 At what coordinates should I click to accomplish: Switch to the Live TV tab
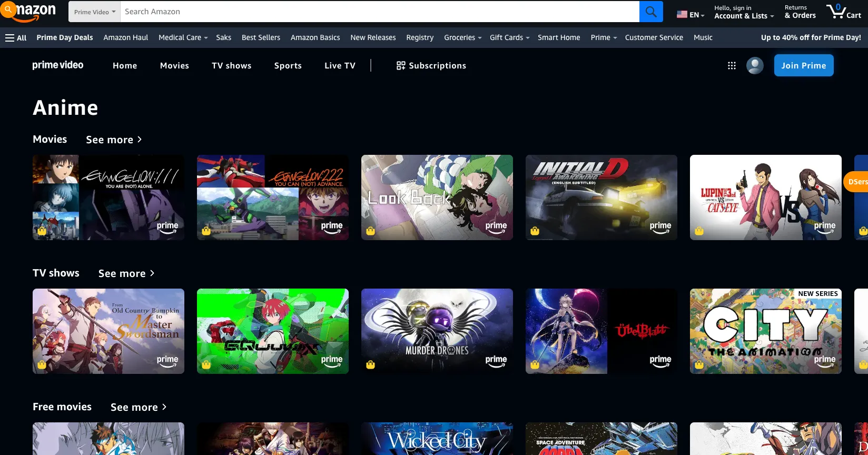340,65
